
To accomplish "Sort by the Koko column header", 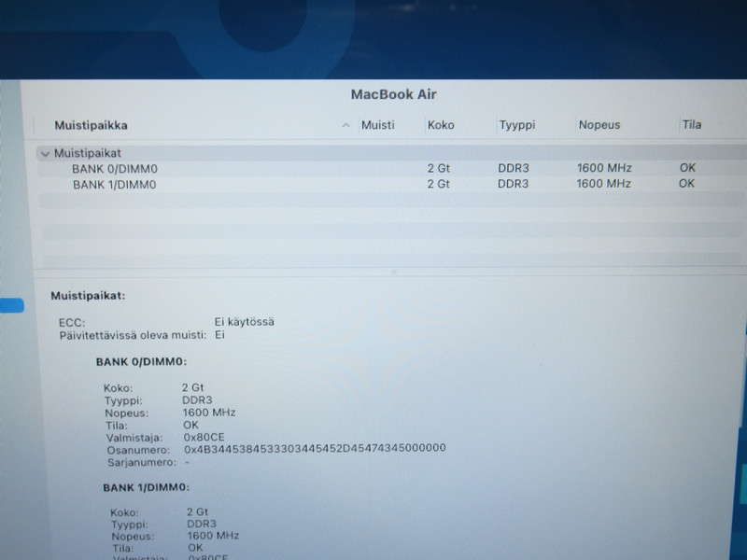I will click(441, 125).
